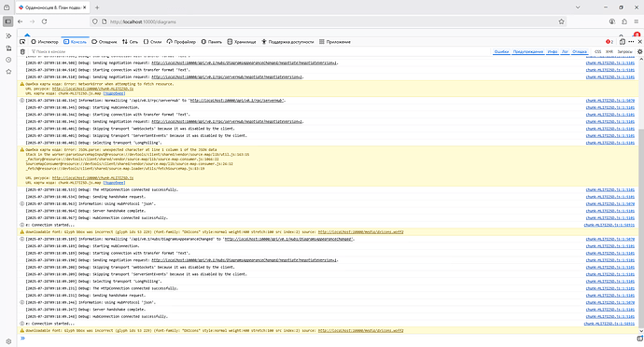Image resolution: width=644 pixels, height=347 pixels.
Task: Switch to the Сеть (Network) tab
Action: [x=130, y=42]
